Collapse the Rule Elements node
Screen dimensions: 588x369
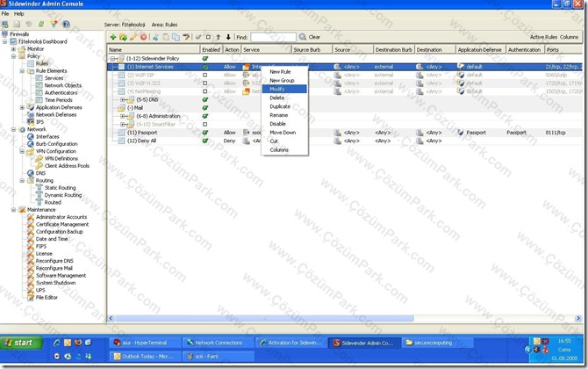[22, 71]
